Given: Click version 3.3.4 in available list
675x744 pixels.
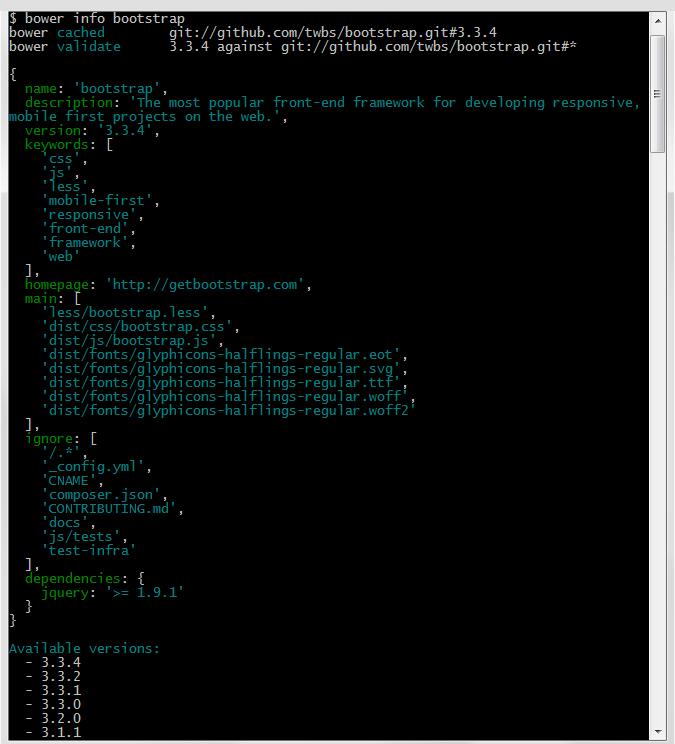Looking at the screenshot, I should [61, 662].
